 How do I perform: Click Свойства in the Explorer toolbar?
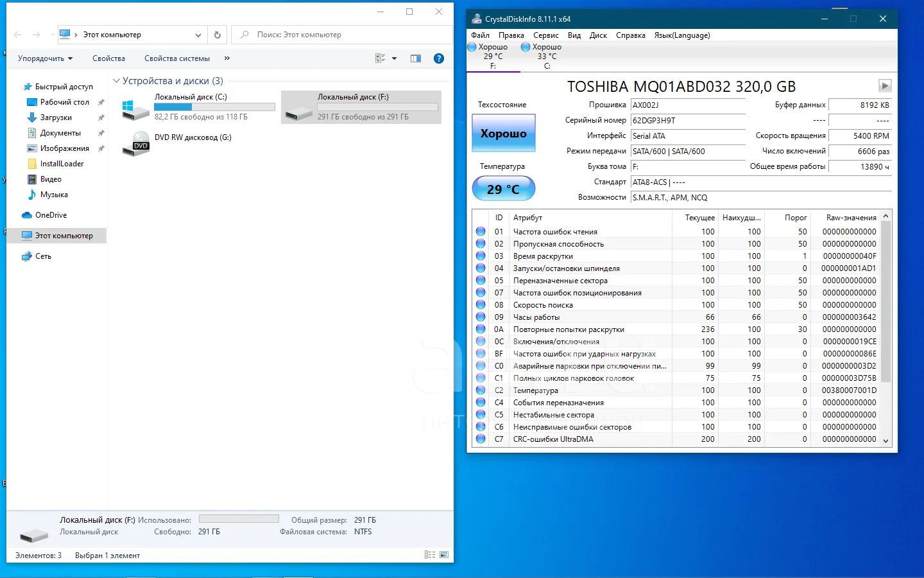pos(108,58)
